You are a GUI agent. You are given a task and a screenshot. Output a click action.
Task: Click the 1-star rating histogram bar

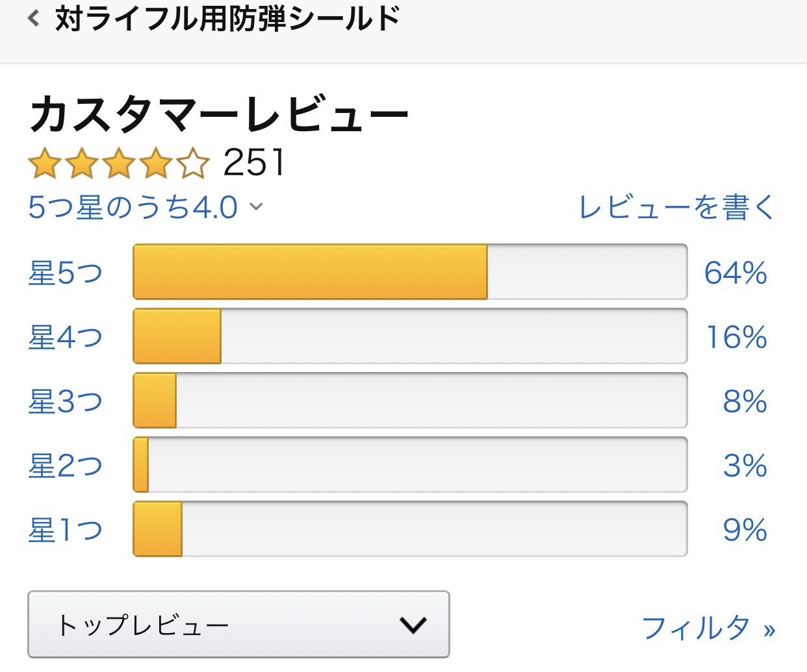(x=410, y=529)
